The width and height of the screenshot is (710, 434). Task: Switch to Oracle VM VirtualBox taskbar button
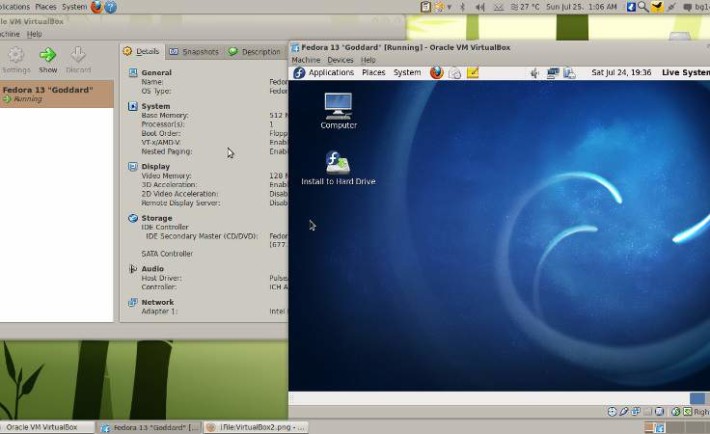click(x=47, y=427)
